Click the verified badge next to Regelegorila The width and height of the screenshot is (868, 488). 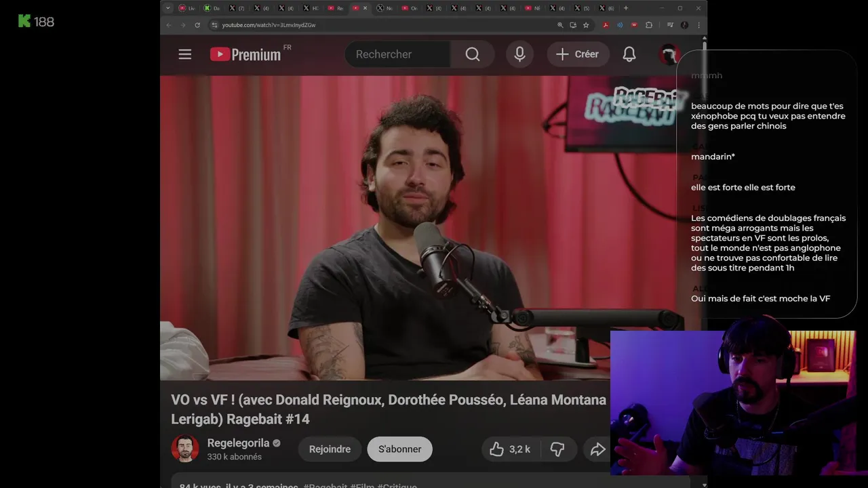[x=277, y=443]
